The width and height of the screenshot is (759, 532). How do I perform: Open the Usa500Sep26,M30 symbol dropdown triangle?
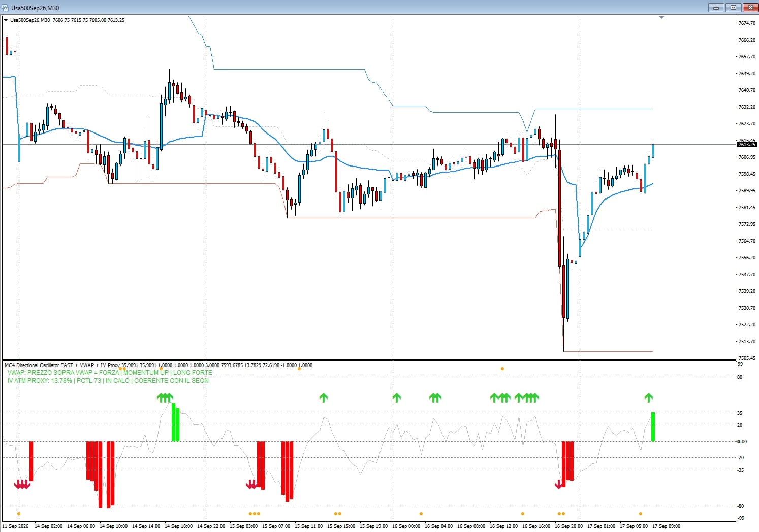[x=6, y=20]
